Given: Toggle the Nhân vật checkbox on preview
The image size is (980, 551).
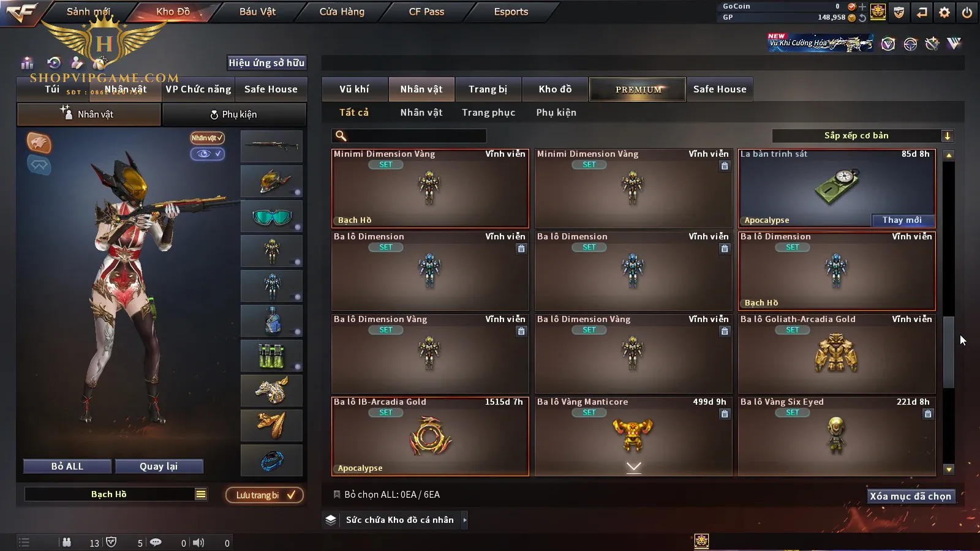Looking at the screenshot, I should tap(207, 138).
